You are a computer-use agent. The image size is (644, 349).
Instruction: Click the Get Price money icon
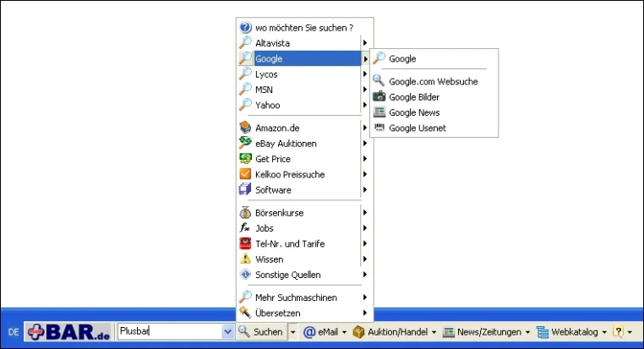[x=245, y=159]
